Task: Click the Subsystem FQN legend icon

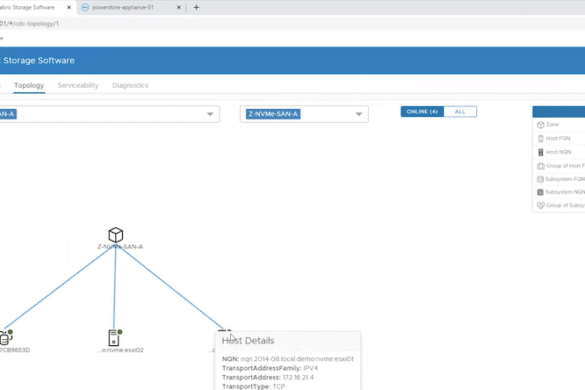Action: (x=540, y=179)
